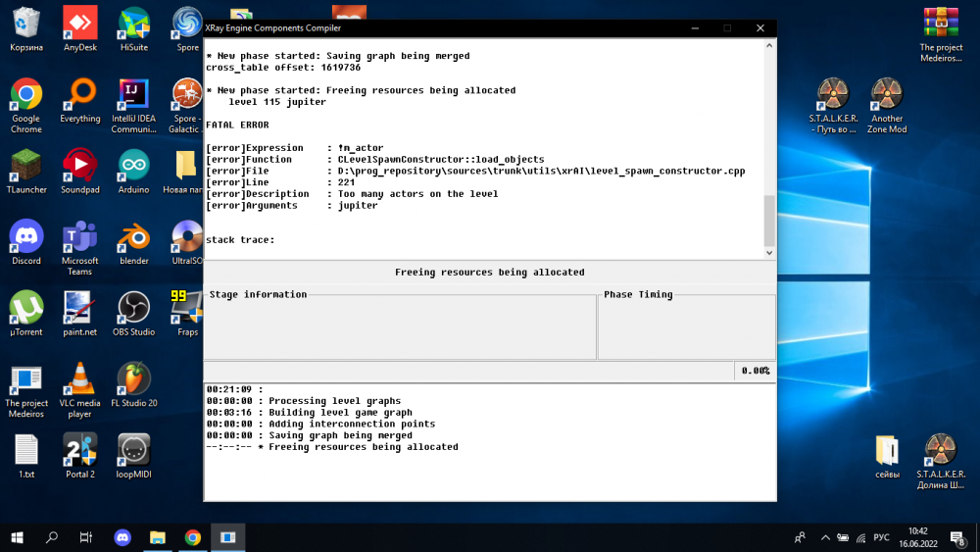Launch the Arduino IDE shortcut
980x552 pixels.
pos(133,172)
